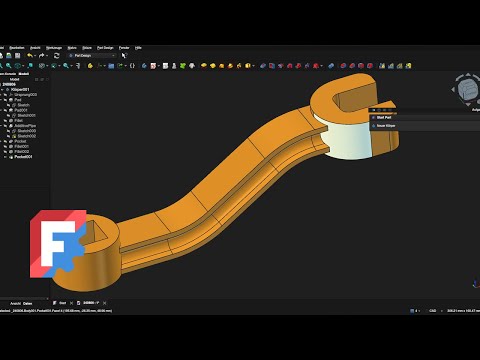Click the Save document toolbar icon

(17, 55)
